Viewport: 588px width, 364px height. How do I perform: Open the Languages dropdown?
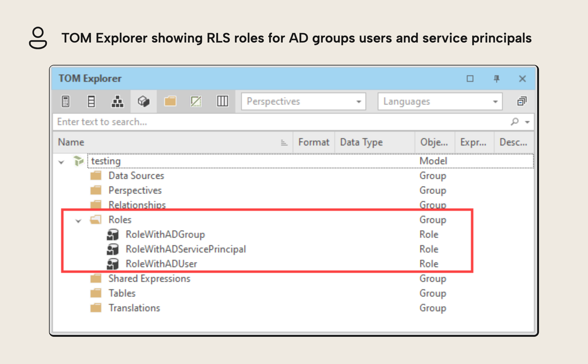point(440,101)
